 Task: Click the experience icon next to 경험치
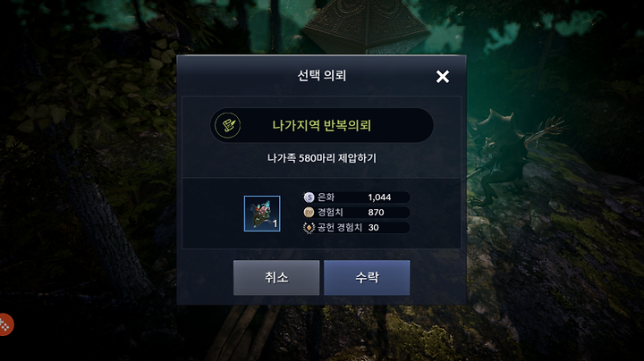[309, 212]
